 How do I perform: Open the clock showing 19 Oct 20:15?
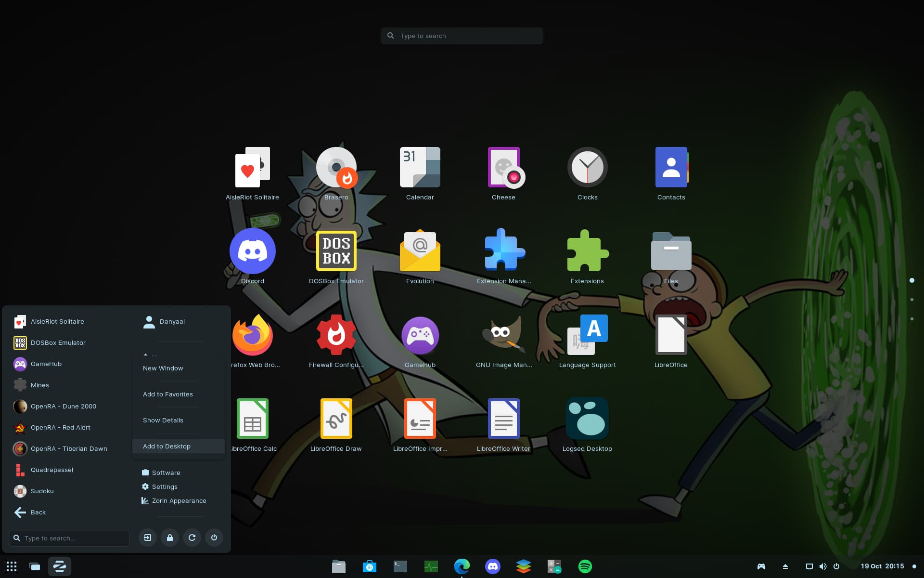coord(883,566)
